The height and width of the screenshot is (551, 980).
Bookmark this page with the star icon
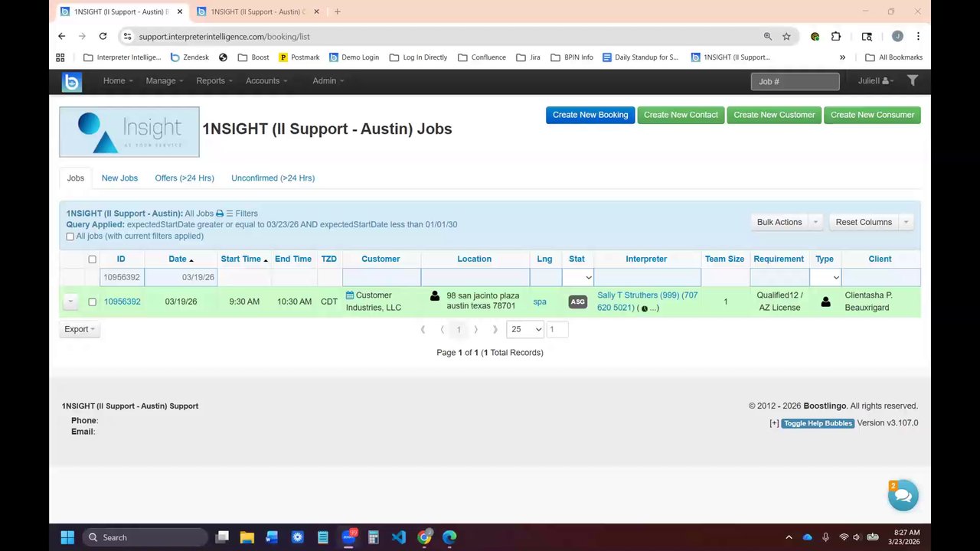[x=786, y=36]
